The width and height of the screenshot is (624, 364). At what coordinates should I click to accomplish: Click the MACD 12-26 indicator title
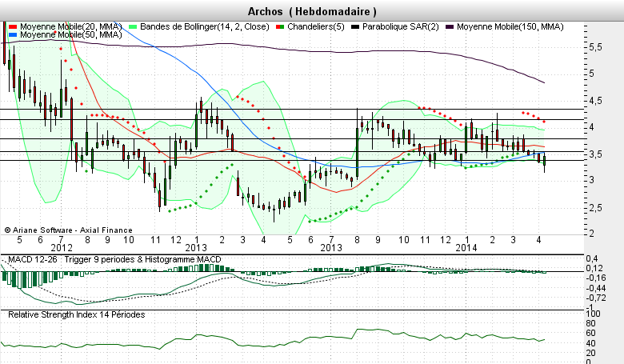pyautogui.click(x=33, y=259)
